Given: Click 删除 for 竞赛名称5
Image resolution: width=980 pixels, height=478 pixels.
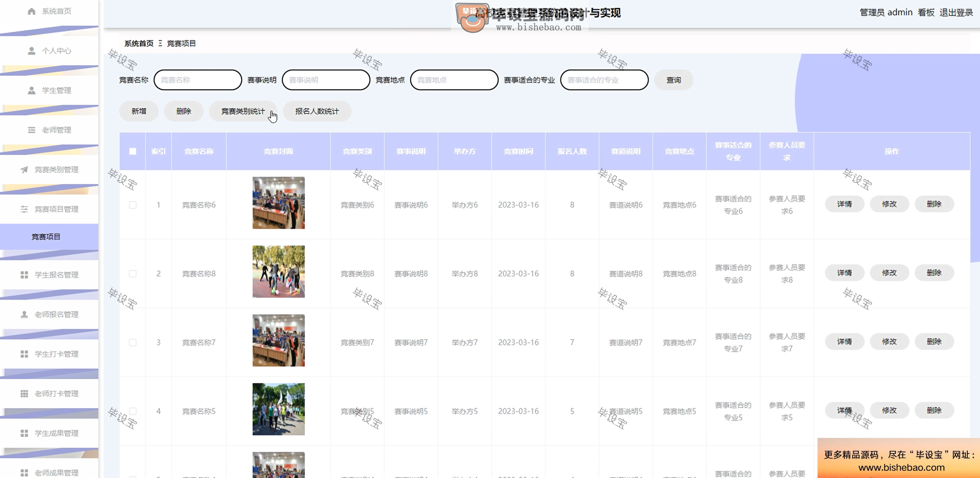Looking at the screenshot, I should (934, 411).
